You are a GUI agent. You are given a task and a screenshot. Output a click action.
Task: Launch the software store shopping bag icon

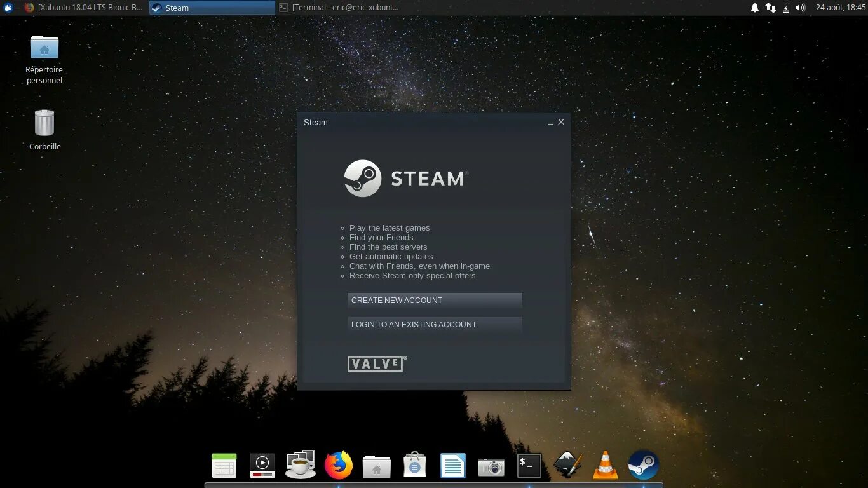415,465
